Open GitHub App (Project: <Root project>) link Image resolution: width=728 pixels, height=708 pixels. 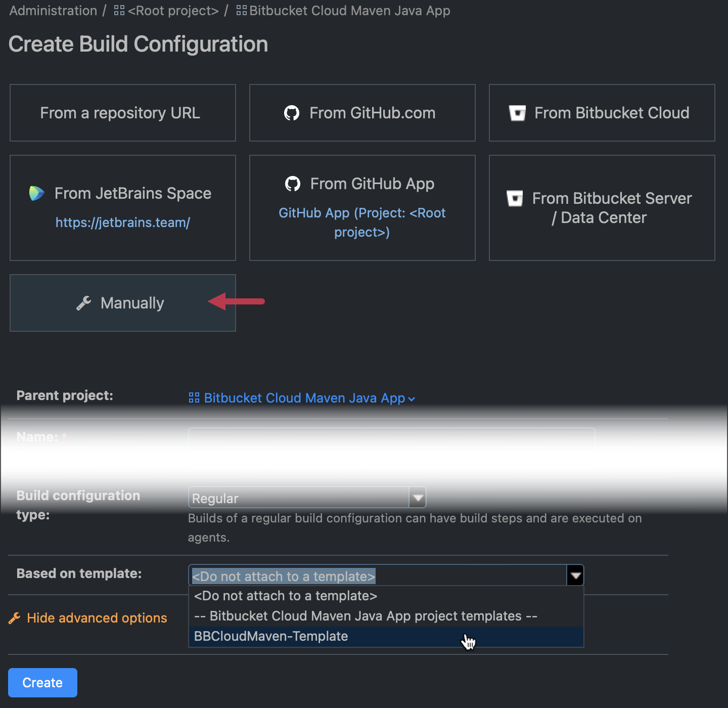tap(362, 223)
